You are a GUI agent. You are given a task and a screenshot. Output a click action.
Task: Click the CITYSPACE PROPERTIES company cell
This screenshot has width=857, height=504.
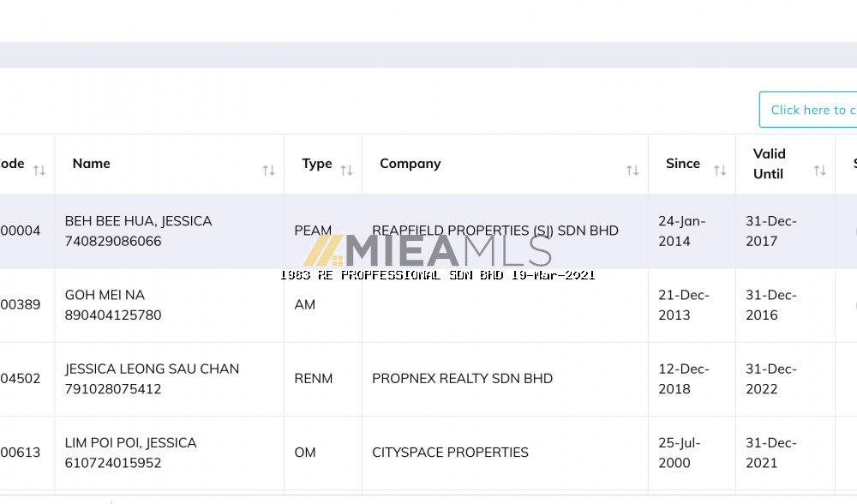coord(450,452)
